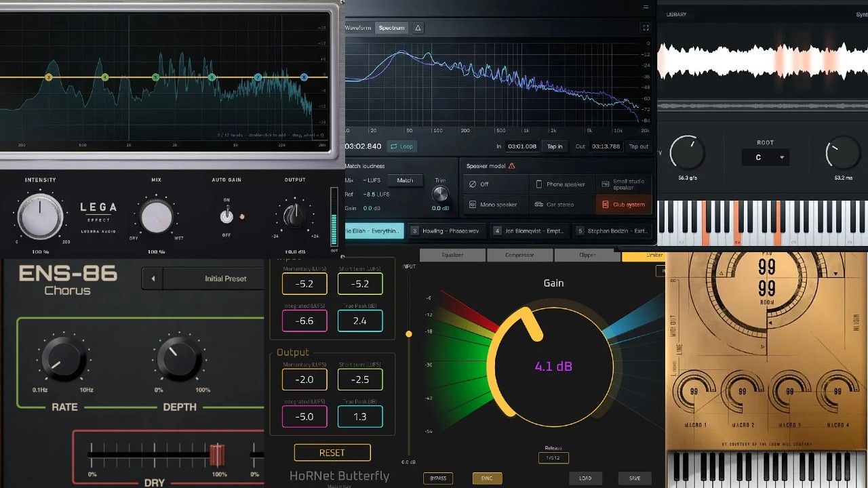
Task: Click the Out time field 03:13.788
Action: 606,146
